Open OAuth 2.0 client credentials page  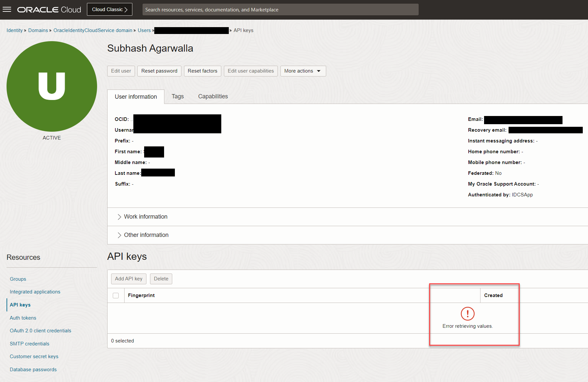click(x=40, y=330)
